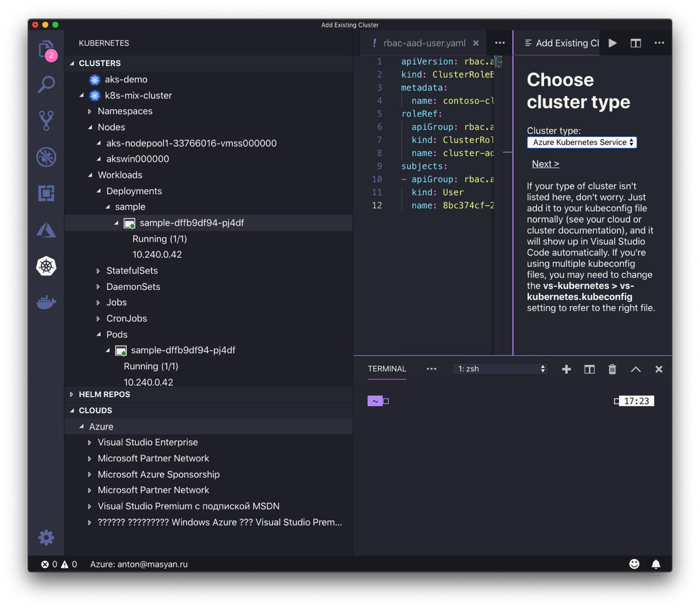This screenshot has height=609, width=700.
Task: Click the aks-demo cluster icon
Action: 95,80
